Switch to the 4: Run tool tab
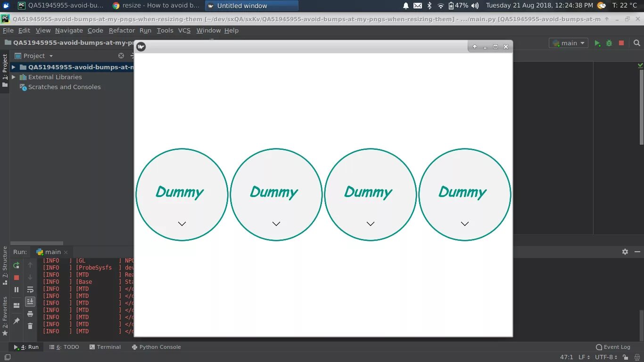The image size is (644, 362). 26,347
